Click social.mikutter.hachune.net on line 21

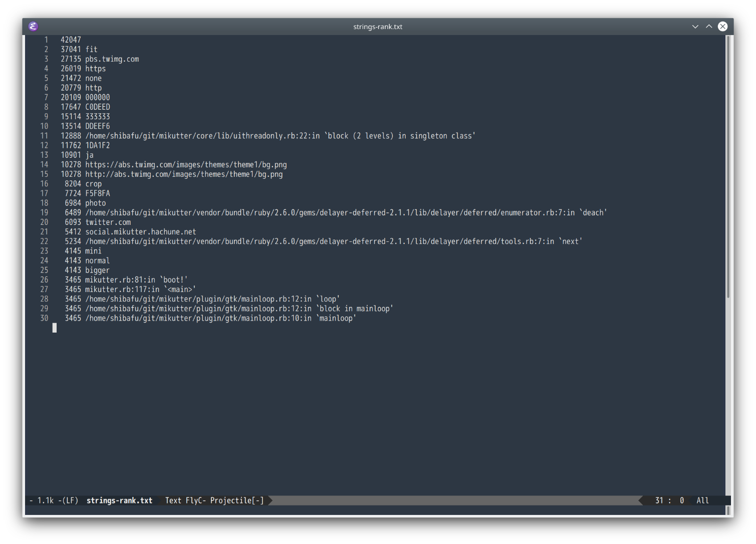[140, 232]
